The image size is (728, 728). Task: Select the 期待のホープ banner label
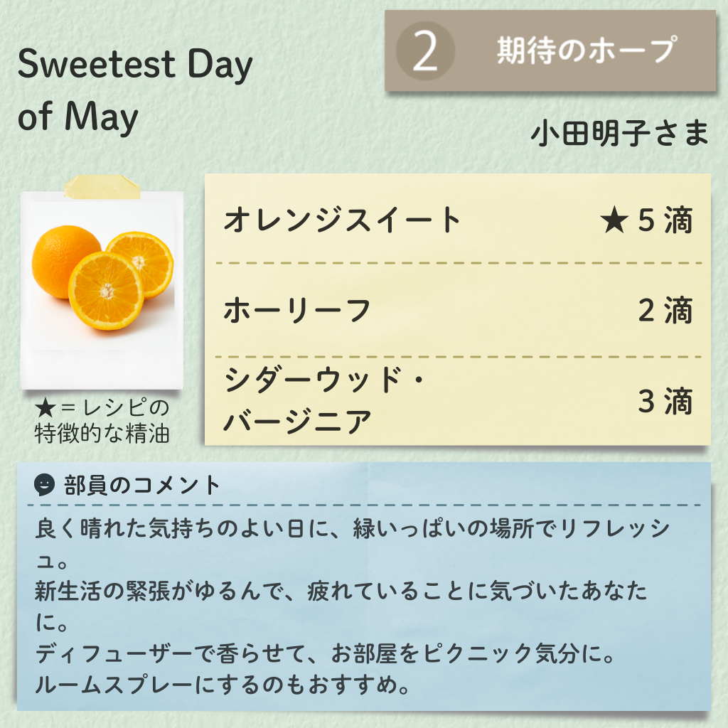pos(587,50)
